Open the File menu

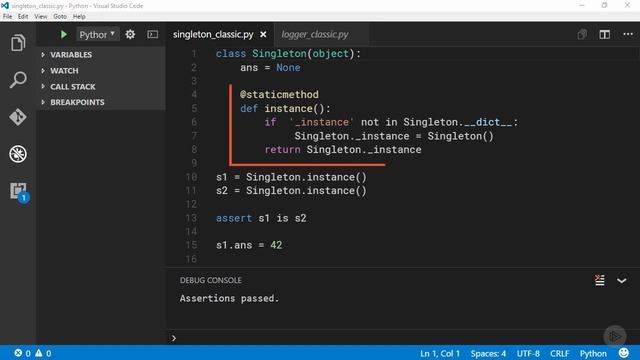click(7, 16)
